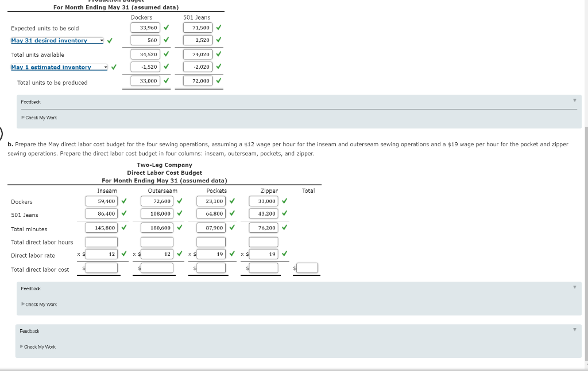Click the grand total direct labor cost field

click(x=307, y=267)
